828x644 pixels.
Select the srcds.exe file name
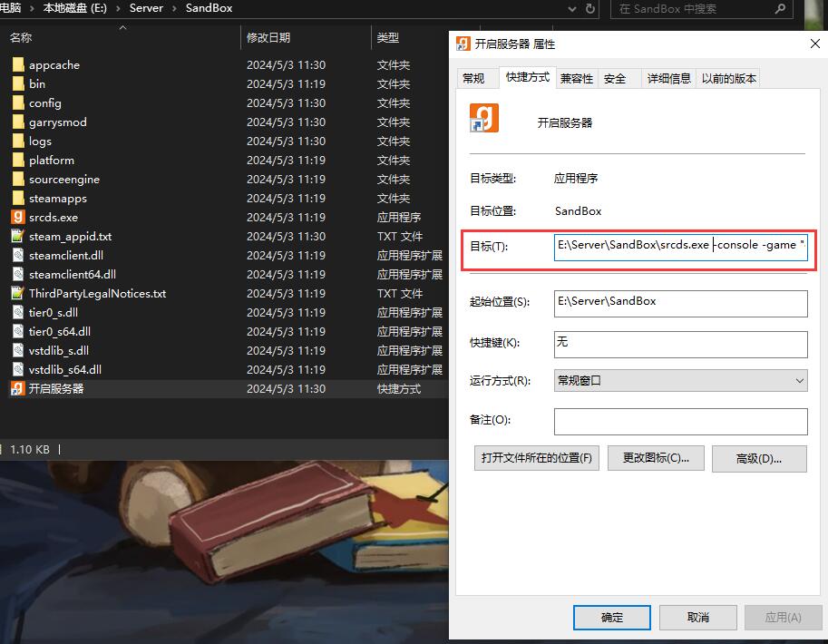pos(54,217)
